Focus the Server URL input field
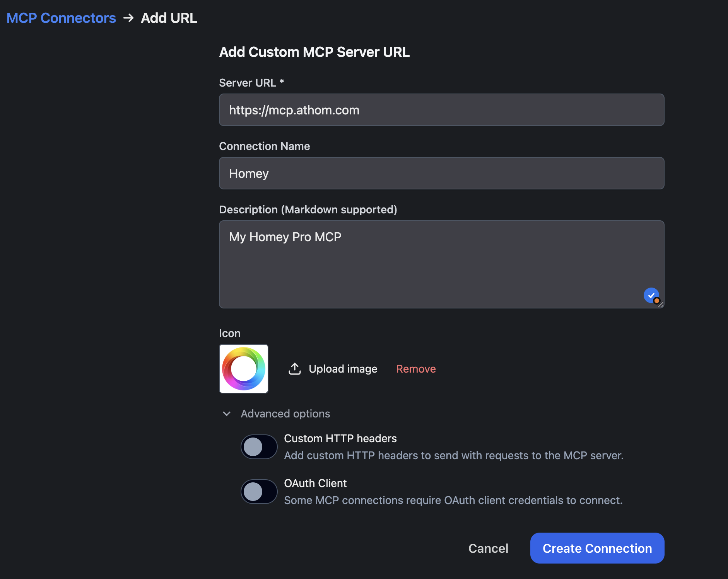This screenshot has height=579, width=728. coord(441,110)
